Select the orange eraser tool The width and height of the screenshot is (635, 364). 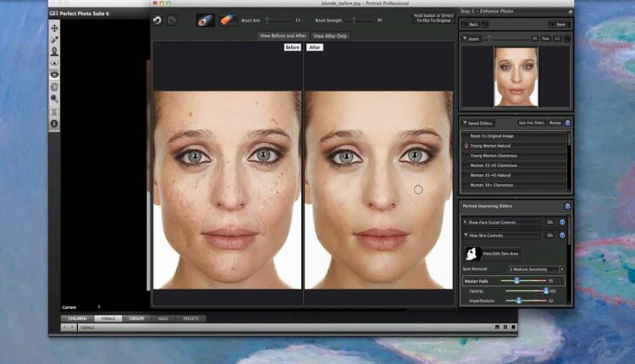click(227, 19)
